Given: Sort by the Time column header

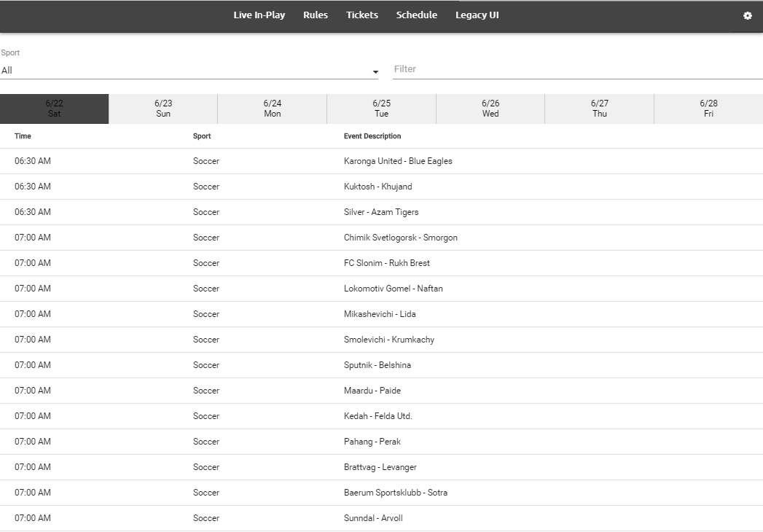Looking at the screenshot, I should click(23, 136).
